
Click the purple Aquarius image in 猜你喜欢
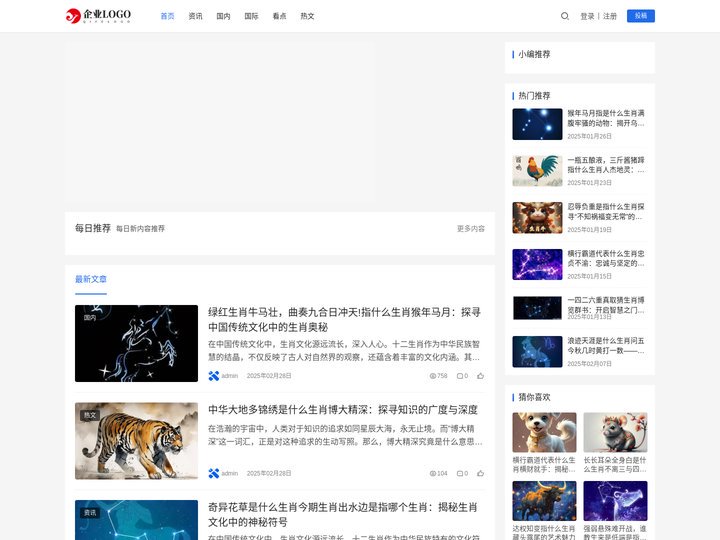click(615, 501)
